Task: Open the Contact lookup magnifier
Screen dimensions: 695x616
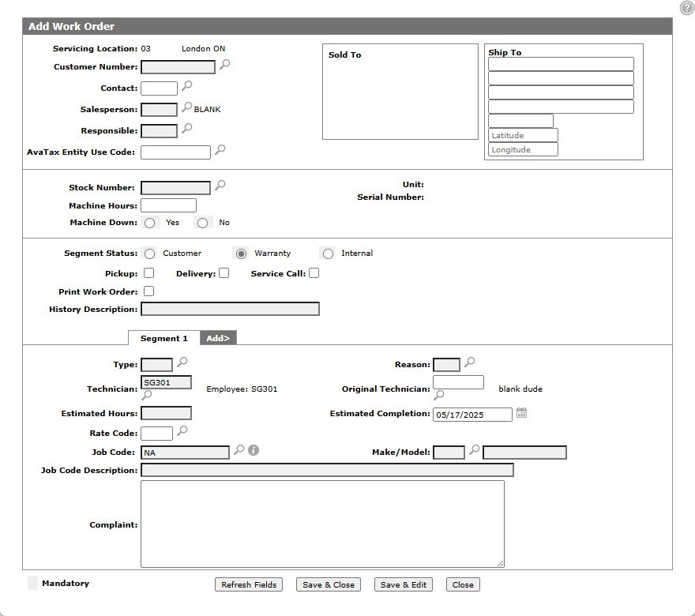Action: [x=187, y=85]
